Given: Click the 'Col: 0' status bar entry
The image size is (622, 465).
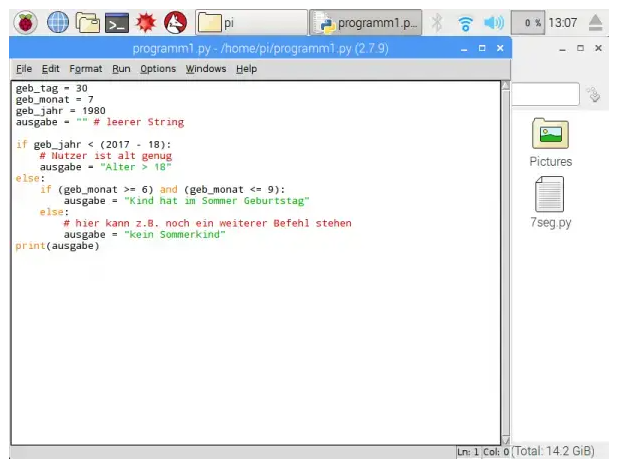Looking at the screenshot, I should 496,452.
